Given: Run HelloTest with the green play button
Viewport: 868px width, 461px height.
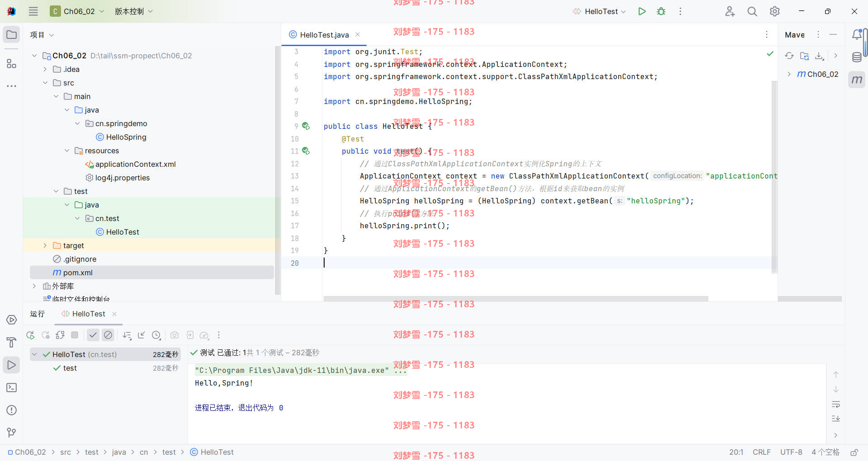Looking at the screenshot, I should pyautogui.click(x=642, y=11).
